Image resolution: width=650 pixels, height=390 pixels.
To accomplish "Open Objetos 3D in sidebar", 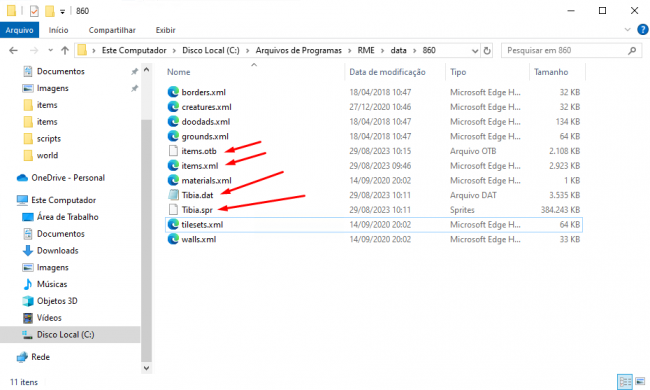I will (50, 301).
